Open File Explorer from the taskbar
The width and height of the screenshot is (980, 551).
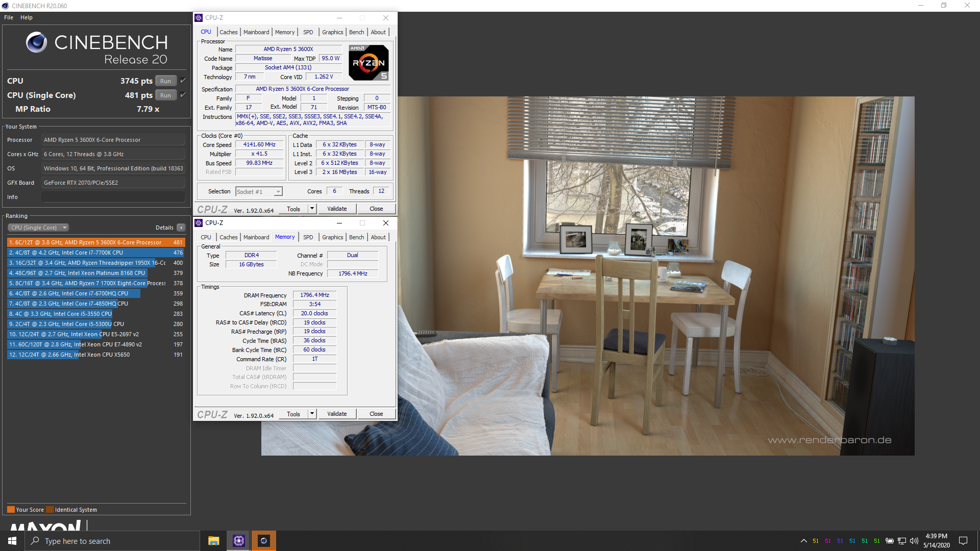click(213, 541)
